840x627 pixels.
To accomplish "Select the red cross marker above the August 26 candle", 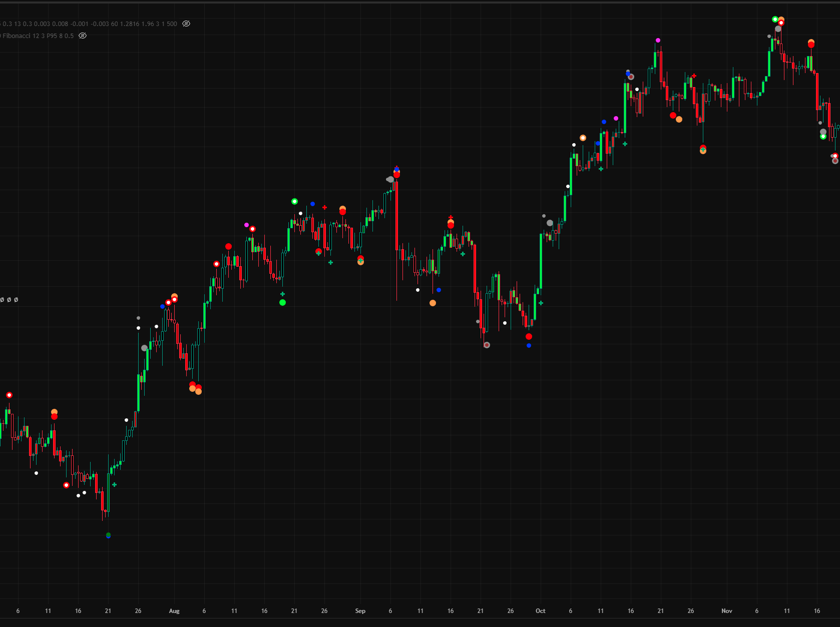I will click(324, 207).
